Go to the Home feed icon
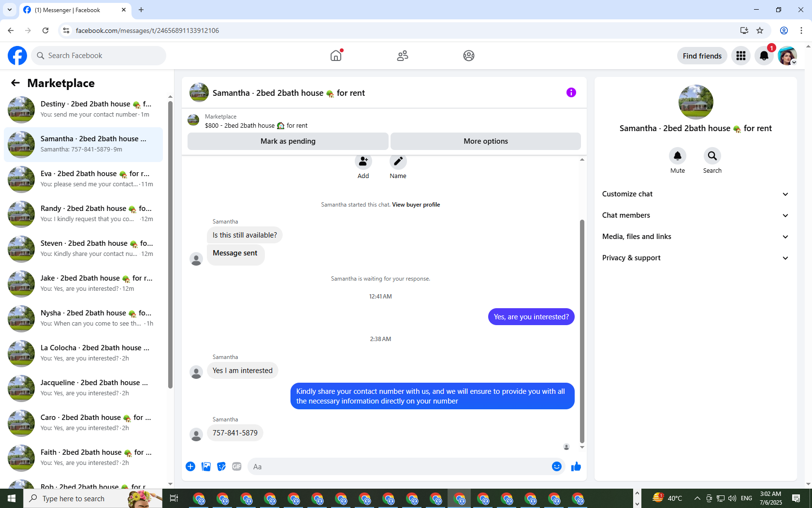Screen dimensions: 812x508 coord(336,56)
